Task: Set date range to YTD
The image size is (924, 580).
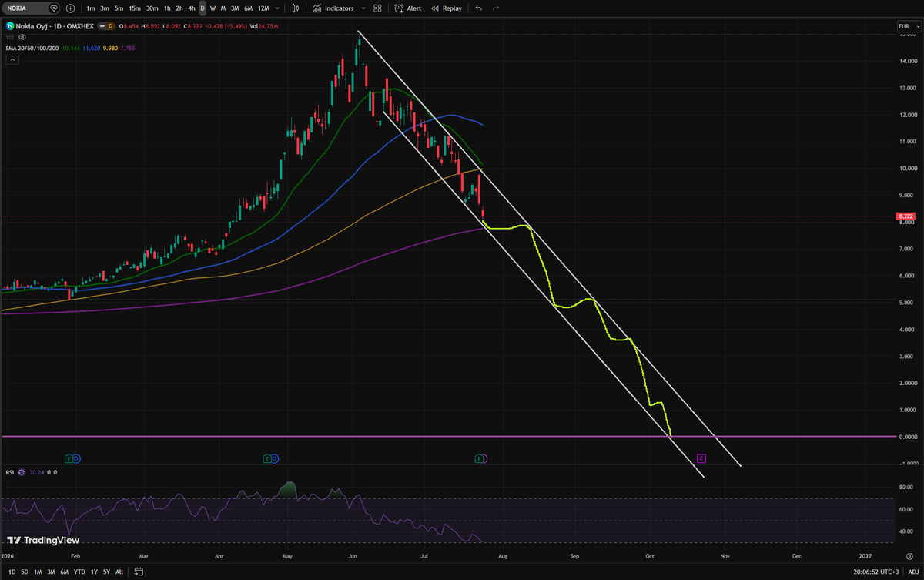Action: tap(79, 572)
